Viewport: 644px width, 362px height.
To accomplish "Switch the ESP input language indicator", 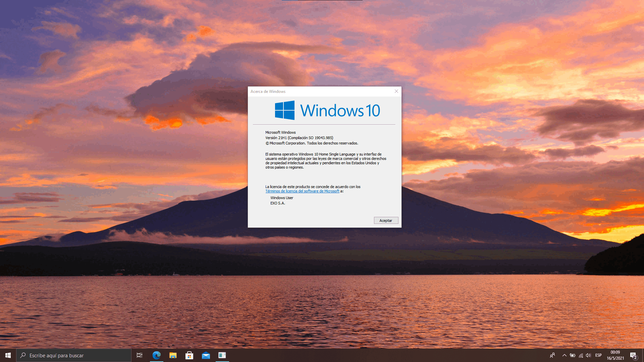I will pyautogui.click(x=598, y=355).
